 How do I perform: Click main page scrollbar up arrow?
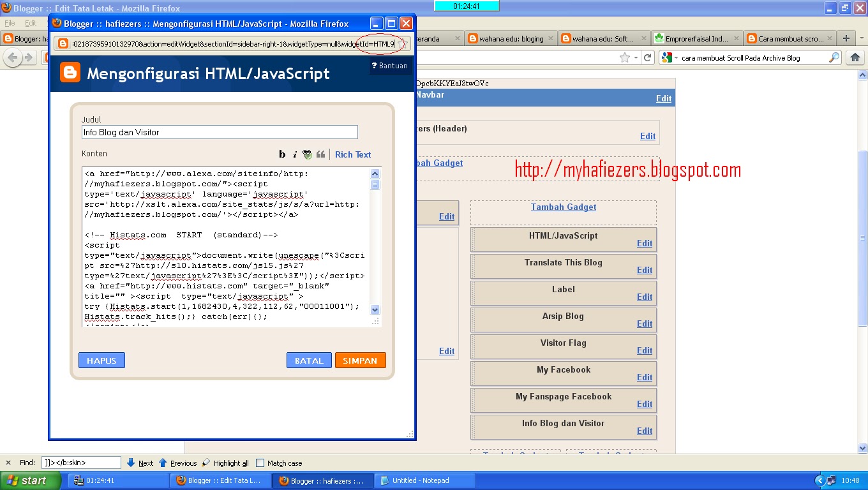coord(862,75)
